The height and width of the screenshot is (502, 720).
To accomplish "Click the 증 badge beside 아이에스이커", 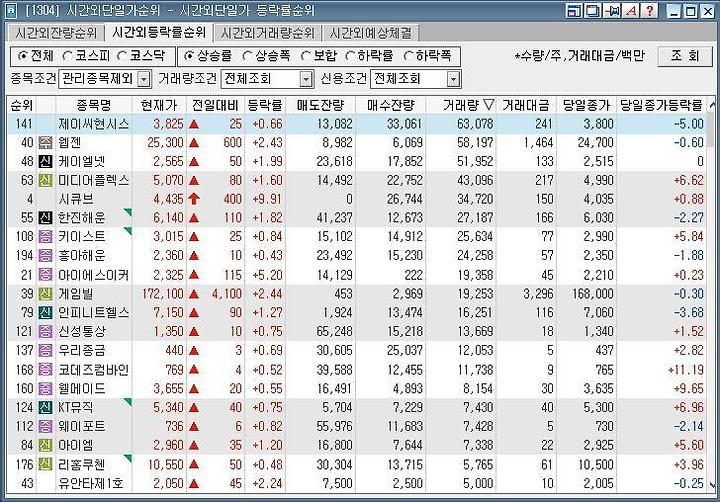I will pos(45,275).
